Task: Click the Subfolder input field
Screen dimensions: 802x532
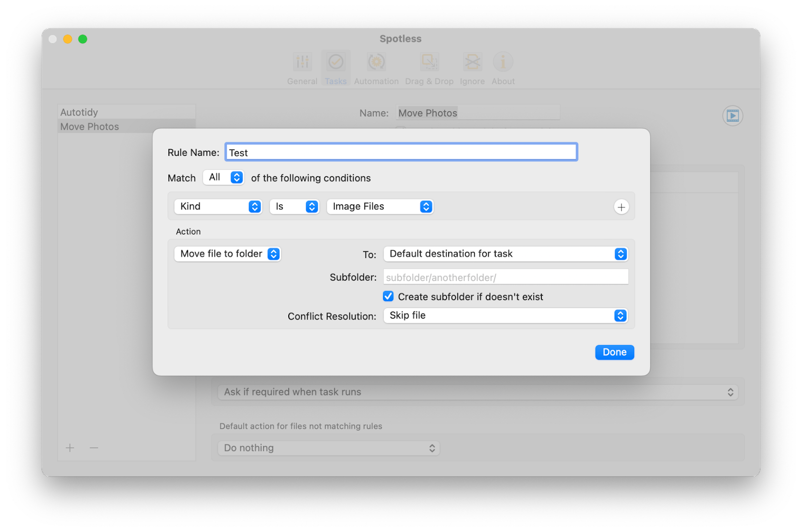Action: pyautogui.click(x=505, y=277)
